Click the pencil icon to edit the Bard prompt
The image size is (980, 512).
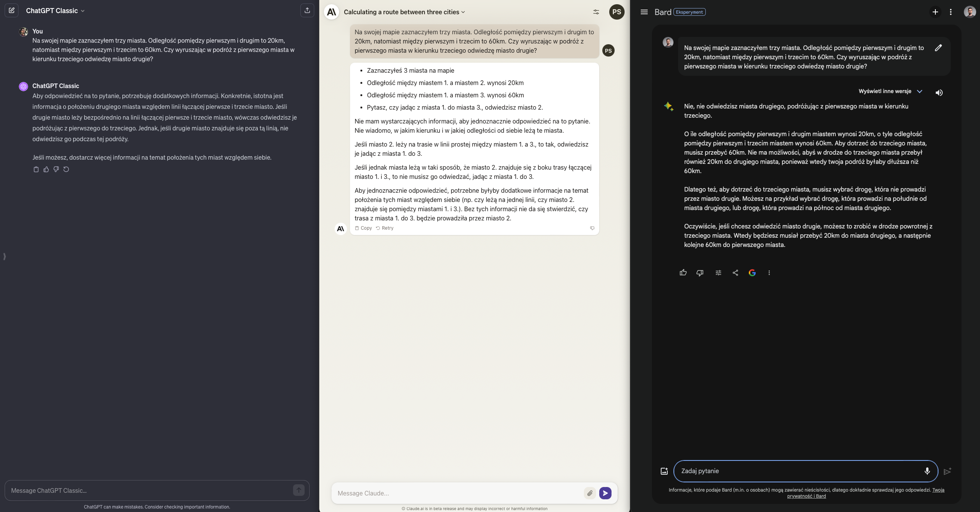938,48
